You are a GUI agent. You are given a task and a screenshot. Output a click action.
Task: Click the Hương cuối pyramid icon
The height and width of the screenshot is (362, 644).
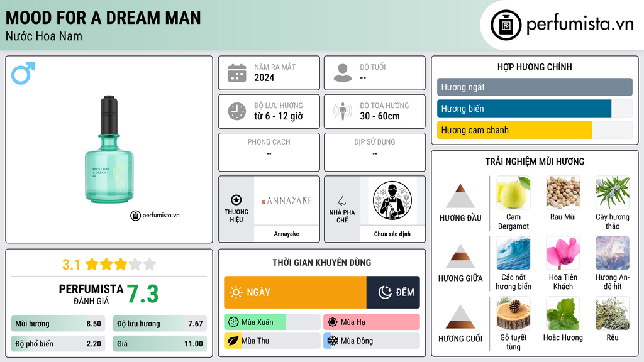tap(460, 317)
